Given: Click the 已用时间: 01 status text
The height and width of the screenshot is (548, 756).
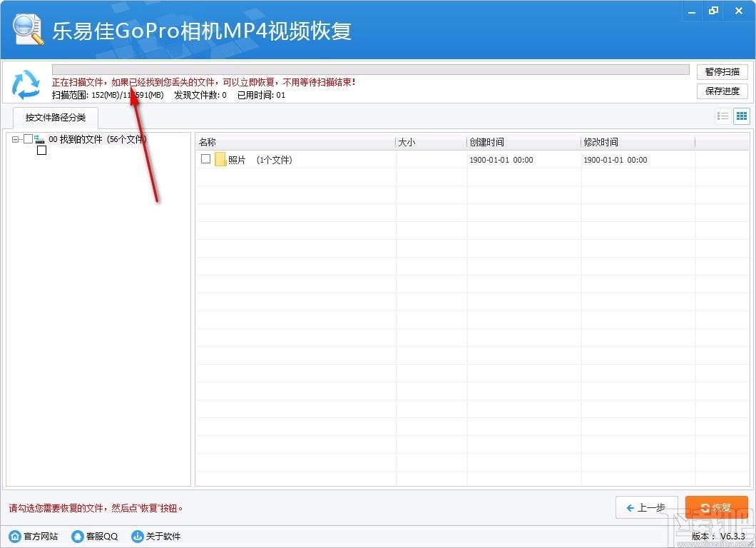Looking at the screenshot, I should 261,95.
